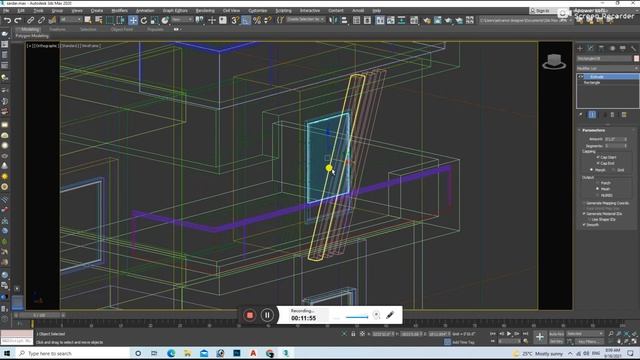Activate the Select and Move tool
Image resolution: width=640 pixels, height=360 pixels.
133,20
